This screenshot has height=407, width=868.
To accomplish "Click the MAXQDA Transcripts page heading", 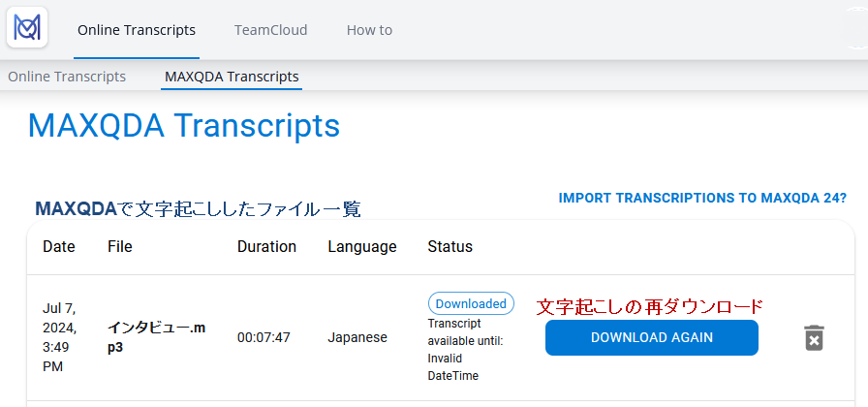I will [183, 126].
